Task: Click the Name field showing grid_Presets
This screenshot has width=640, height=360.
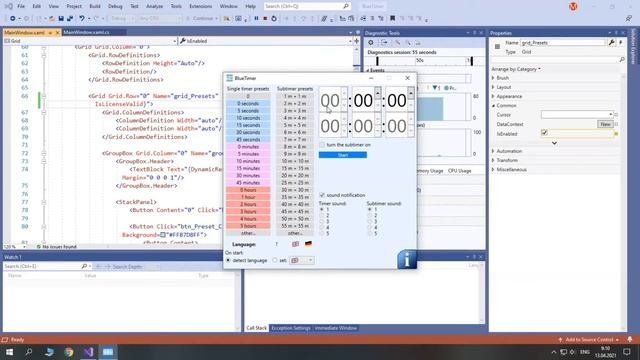Action: [x=562, y=42]
